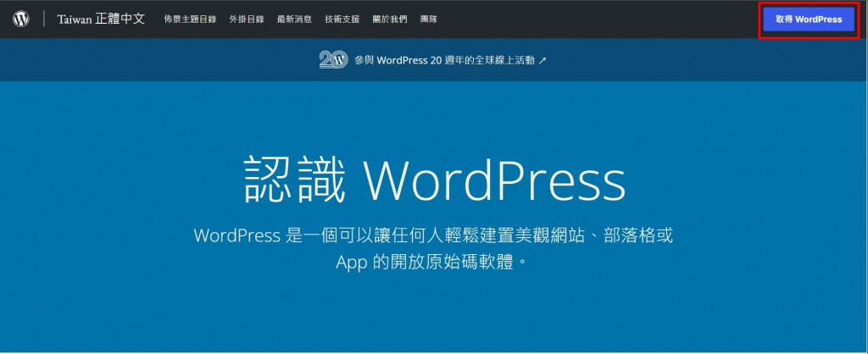868x354 pixels.
Task: Open the 參與 WordPress 20 週年的全球線上活動 link
Action: pyautogui.click(x=450, y=60)
